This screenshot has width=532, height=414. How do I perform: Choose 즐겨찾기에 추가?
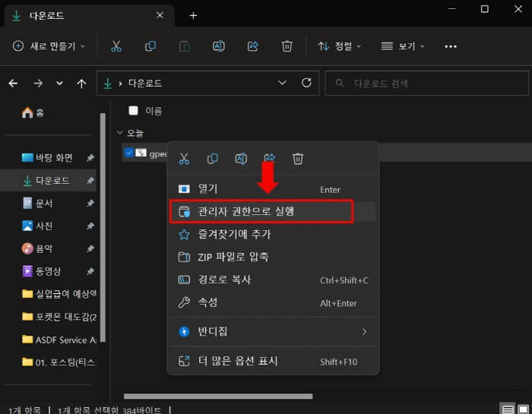pos(274,234)
